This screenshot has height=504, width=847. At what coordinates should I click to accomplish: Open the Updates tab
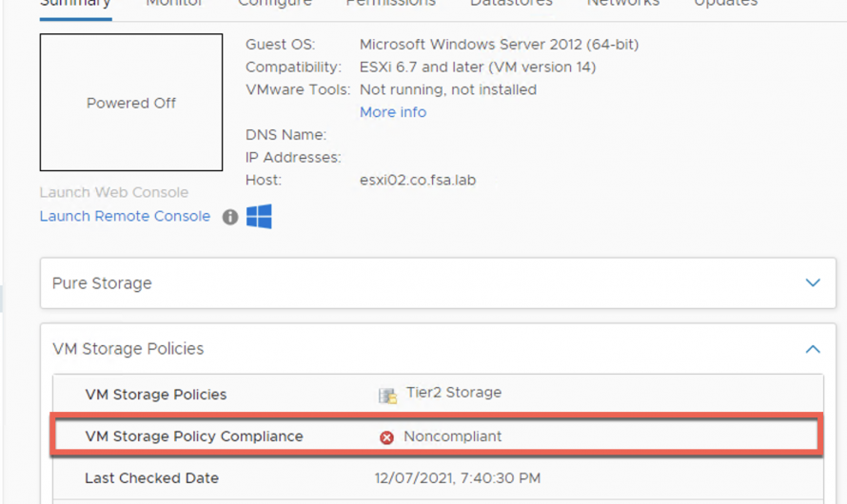(x=725, y=4)
